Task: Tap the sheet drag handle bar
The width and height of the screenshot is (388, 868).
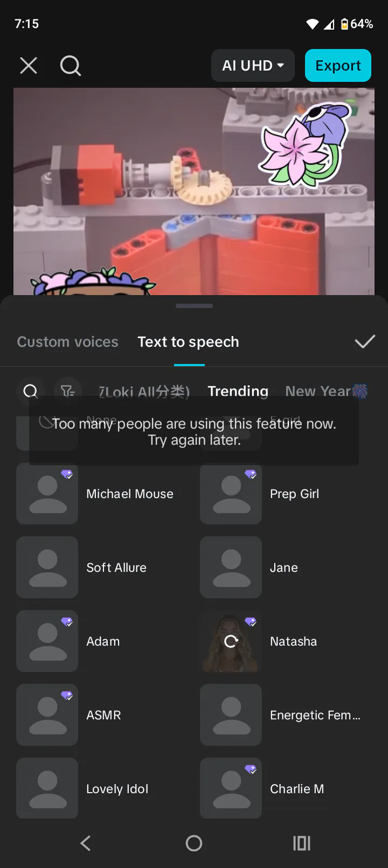Action: pos(194,306)
